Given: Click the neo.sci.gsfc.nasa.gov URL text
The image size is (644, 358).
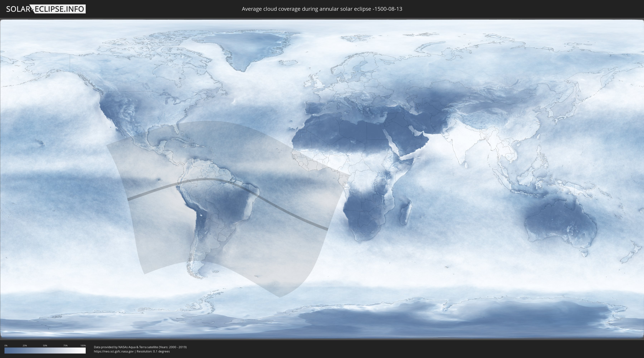Looking at the screenshot, I should click(x=114, y=351).
